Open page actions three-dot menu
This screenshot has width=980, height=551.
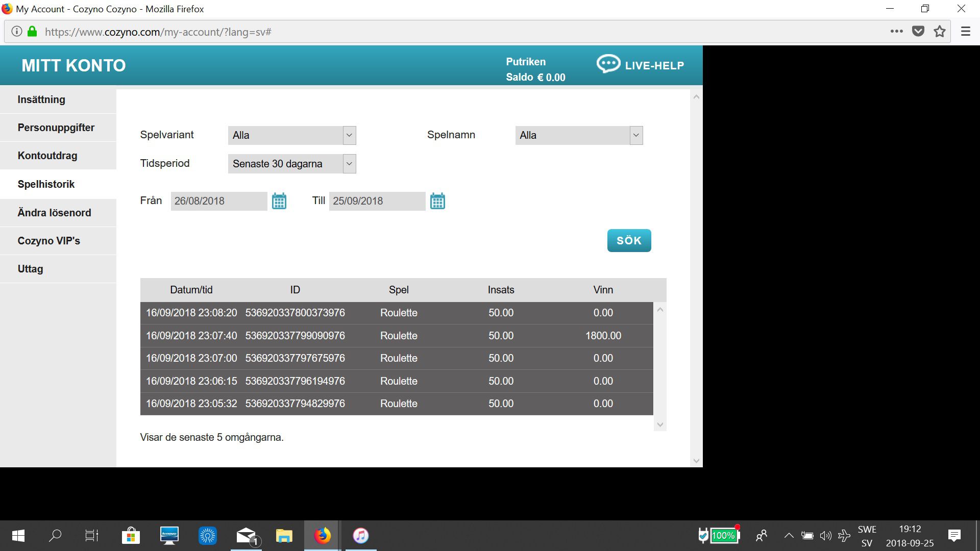(897, 32)
